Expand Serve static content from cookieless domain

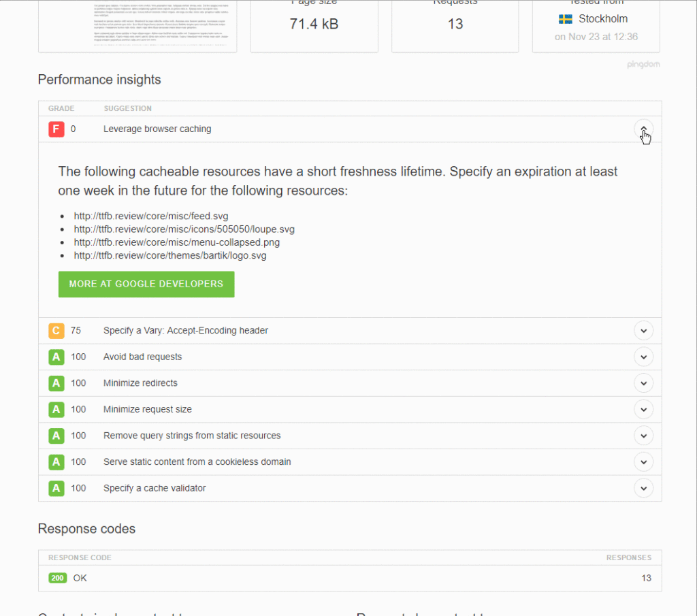[x=643, y=461]
